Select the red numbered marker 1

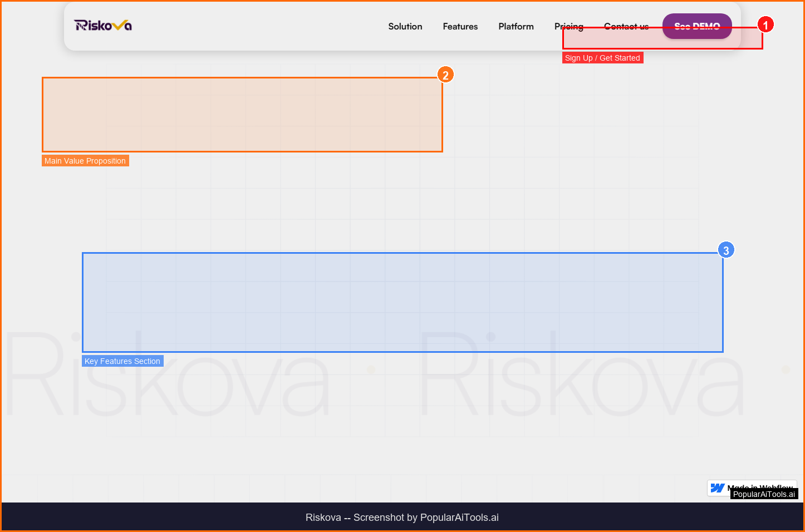click(765, 25)
